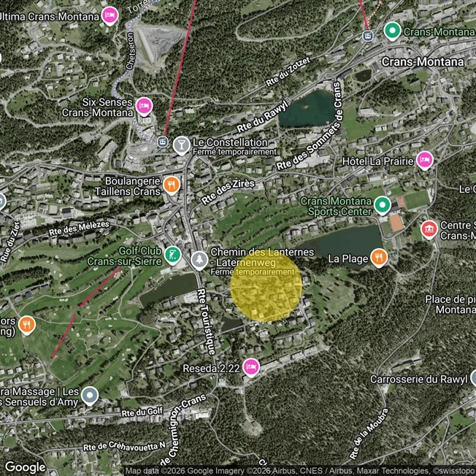The height and width of the screenshot is (476, 476).
Task: Click the Golf Club Crans-sur-Sierre label
Action: point(124,256)
